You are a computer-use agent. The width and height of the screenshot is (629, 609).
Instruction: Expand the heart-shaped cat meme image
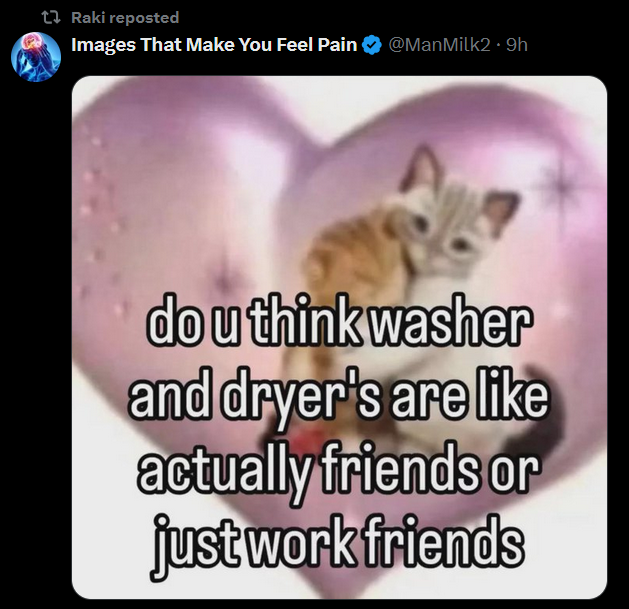pyautogui.click(x=339, y=337)
